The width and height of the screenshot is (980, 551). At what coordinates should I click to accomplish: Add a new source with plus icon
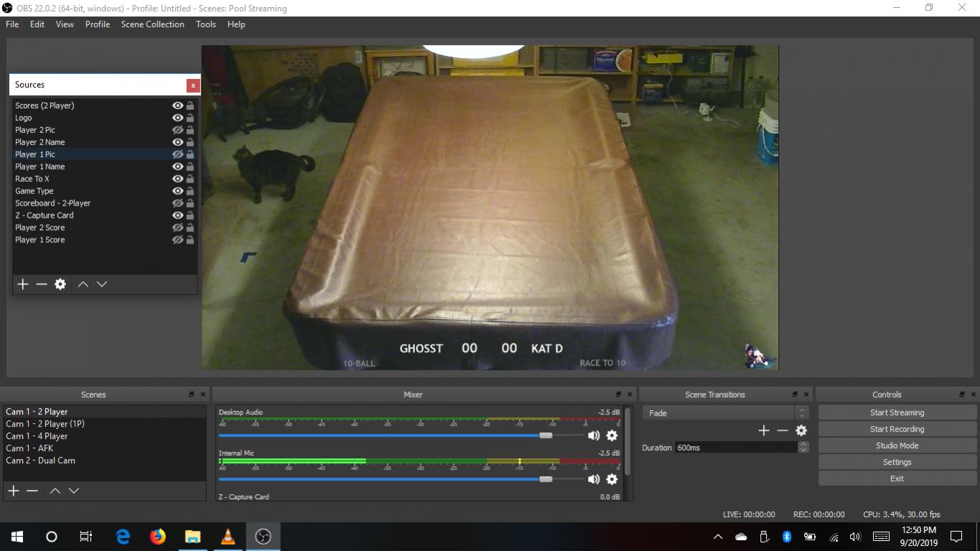point(23,284)
